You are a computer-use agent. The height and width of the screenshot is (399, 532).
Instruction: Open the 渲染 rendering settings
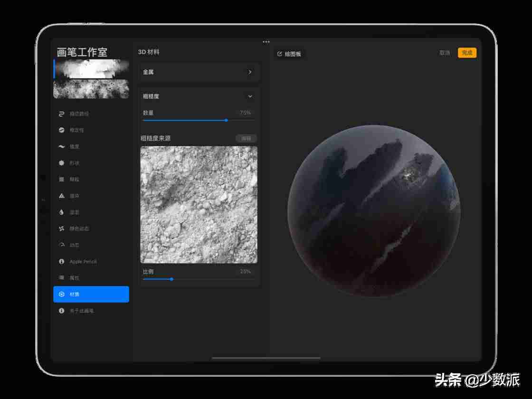pyautogui.click(x=91, y=196)
